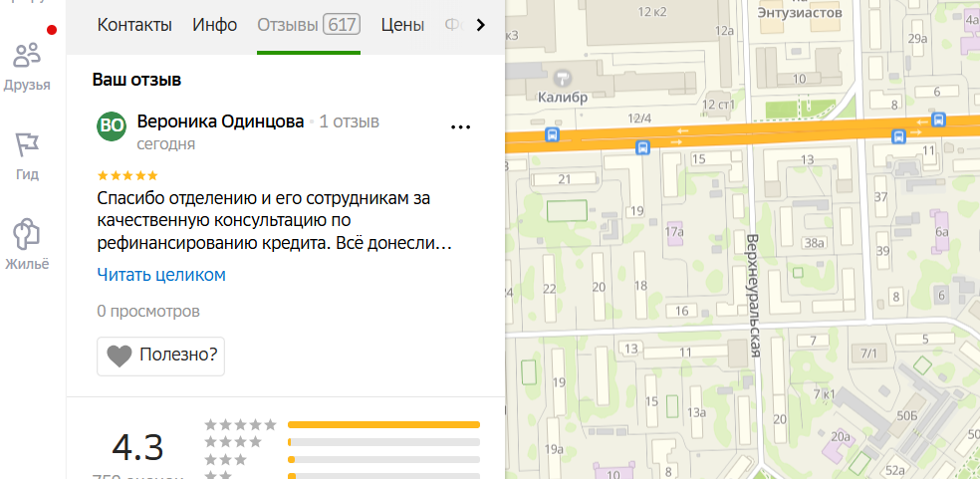Switch to the Контакты tab
Viewport: 980px width, 479px height.
tap(134, 26)
